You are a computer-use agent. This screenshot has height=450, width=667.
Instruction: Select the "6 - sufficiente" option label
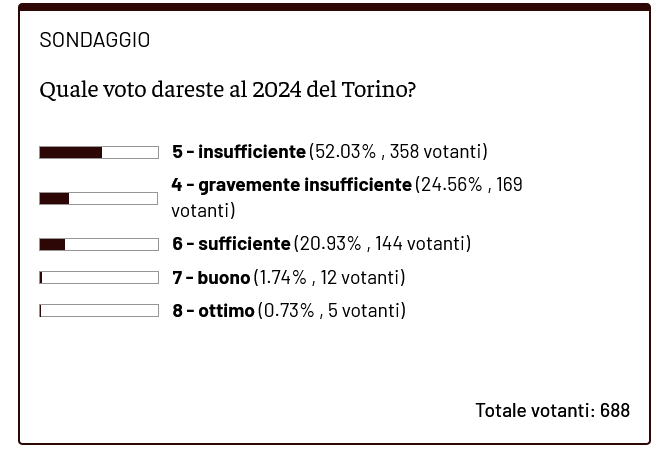coord(231,244)
